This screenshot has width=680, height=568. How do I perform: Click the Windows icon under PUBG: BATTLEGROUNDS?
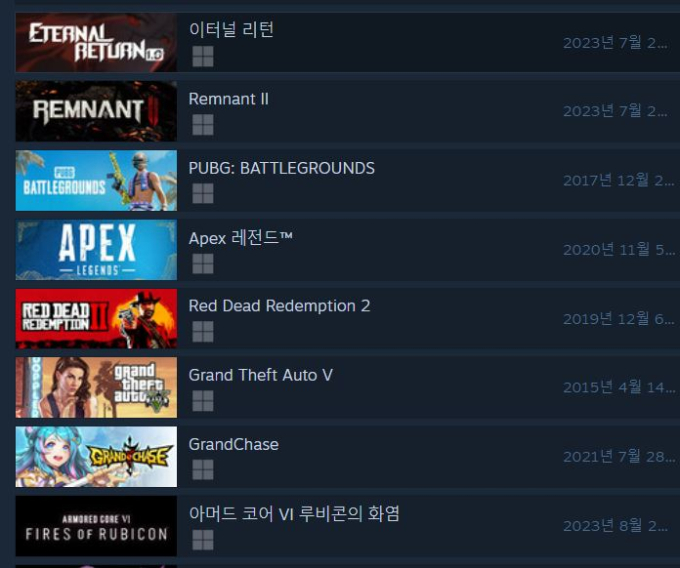(x=203, y=193)
